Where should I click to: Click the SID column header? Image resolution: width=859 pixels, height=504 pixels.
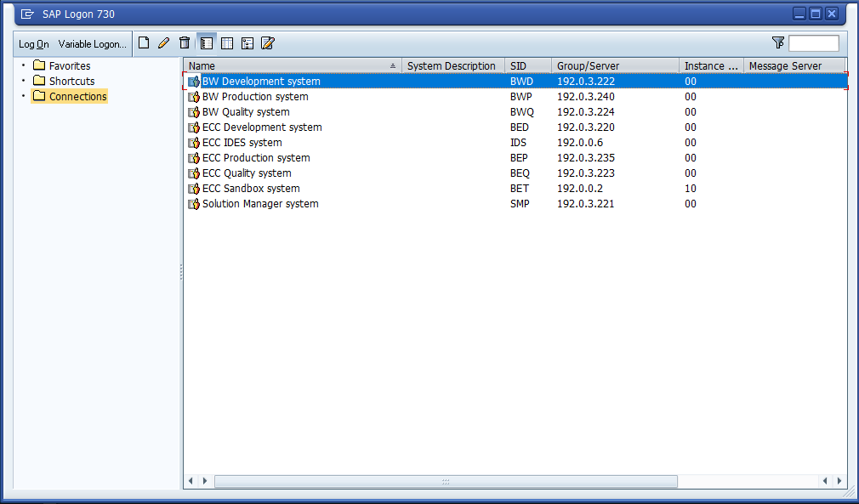[x=528, y=65]
